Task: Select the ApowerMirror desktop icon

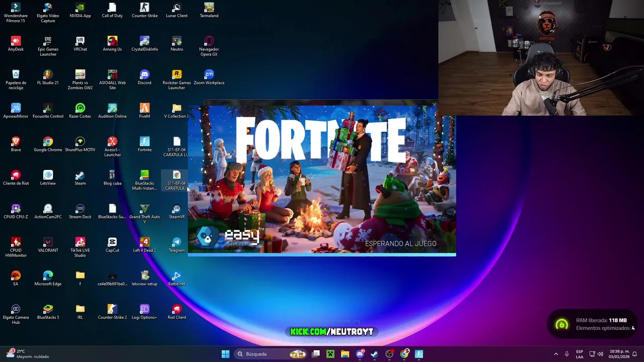Action: 16,111
